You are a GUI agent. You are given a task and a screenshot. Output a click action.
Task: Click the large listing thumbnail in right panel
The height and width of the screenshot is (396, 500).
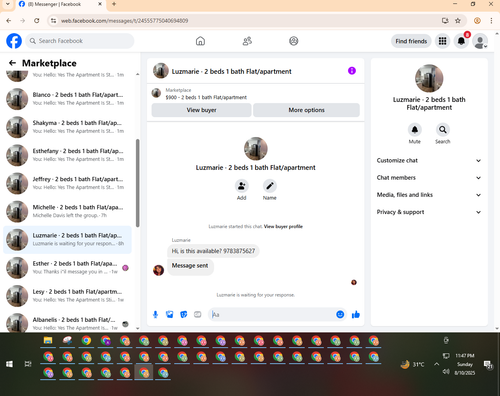pyautogui.click(x=429, y=78)
